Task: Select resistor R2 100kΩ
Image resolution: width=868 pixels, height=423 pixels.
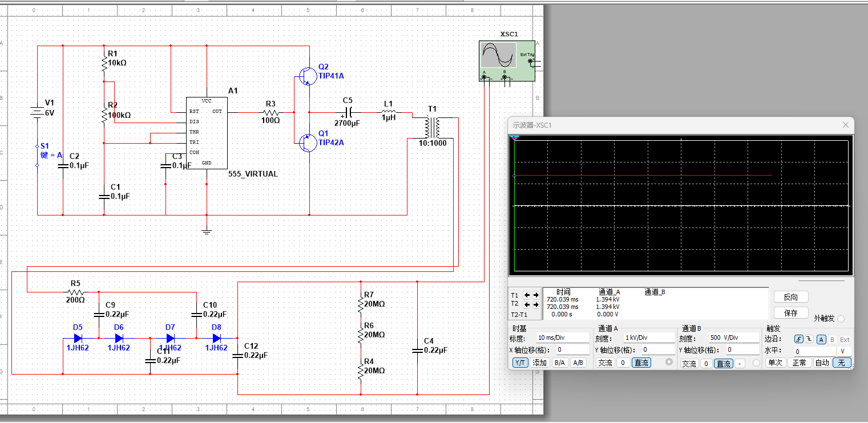Action: pyautogui.click(x=104, y=115)
